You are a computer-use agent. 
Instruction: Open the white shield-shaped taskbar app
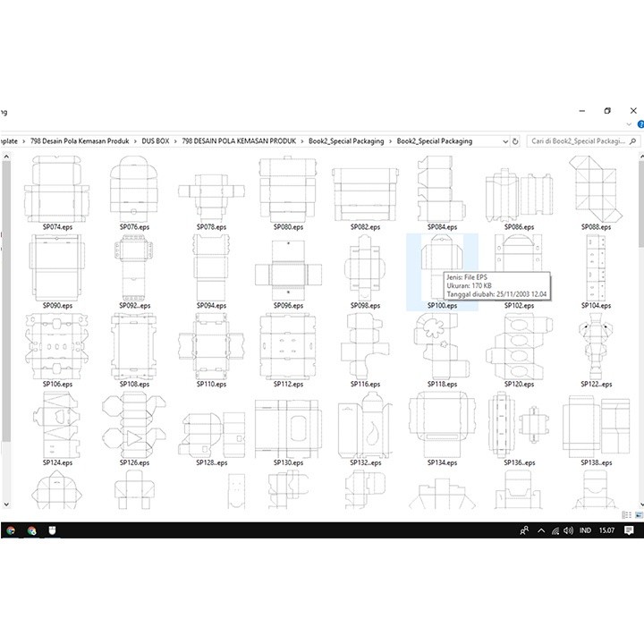[52, 530]
